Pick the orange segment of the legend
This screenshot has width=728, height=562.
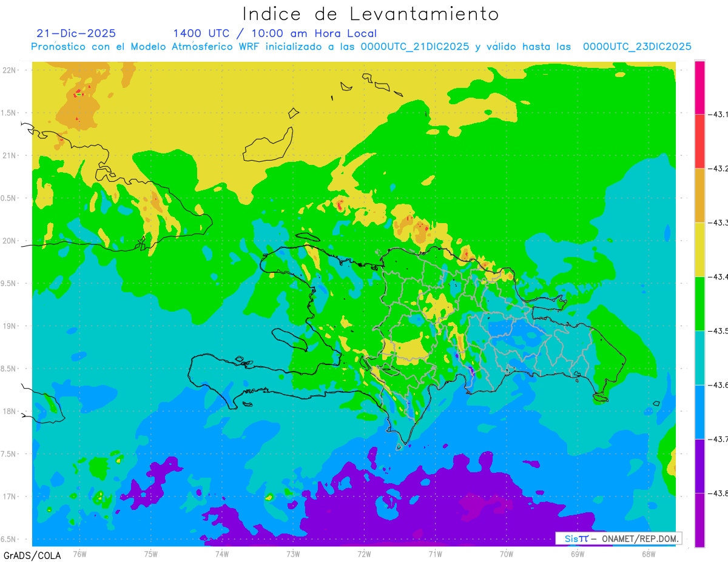[699, 195]
